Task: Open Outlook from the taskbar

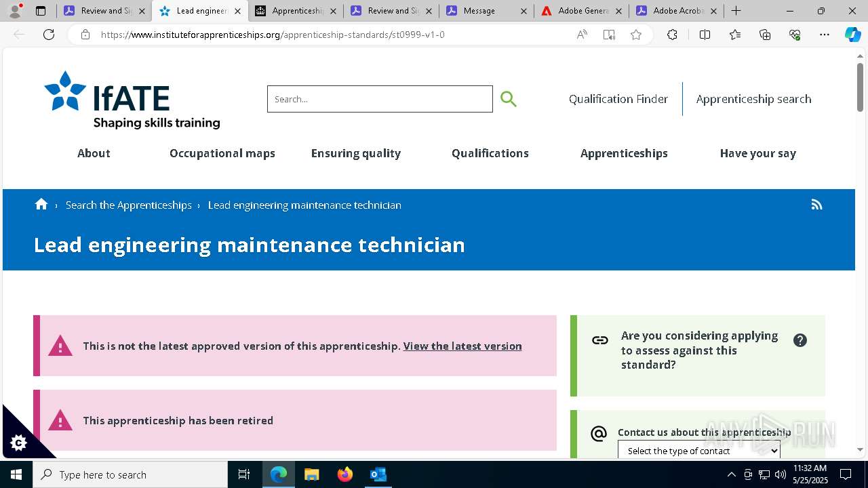Action: tap(378, 474)
